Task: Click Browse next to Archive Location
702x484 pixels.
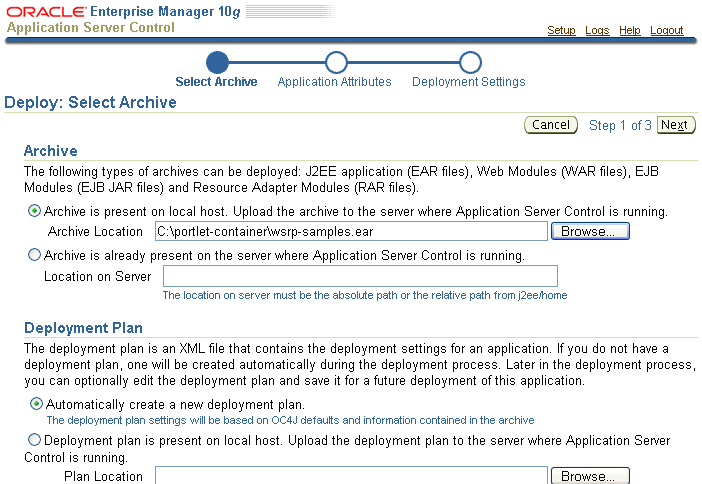Action: [x=590, y=231]
